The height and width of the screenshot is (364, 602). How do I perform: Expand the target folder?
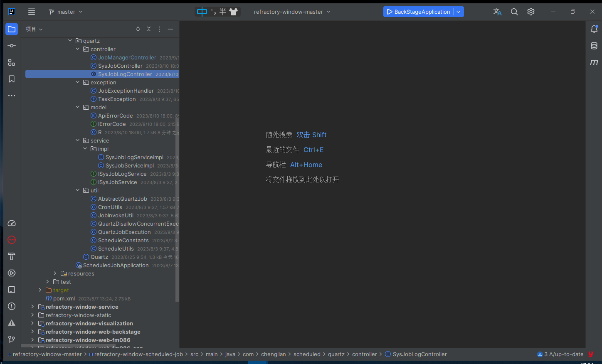point(40,290)
